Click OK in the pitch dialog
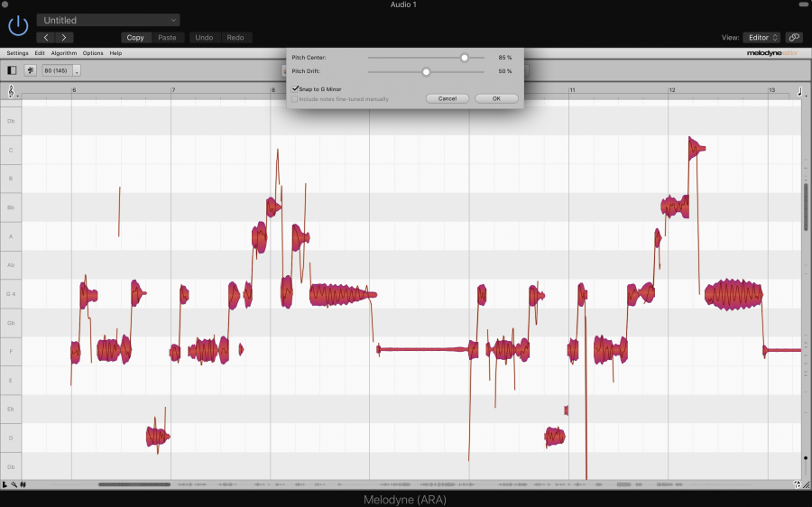 click(x=496, y=98)
